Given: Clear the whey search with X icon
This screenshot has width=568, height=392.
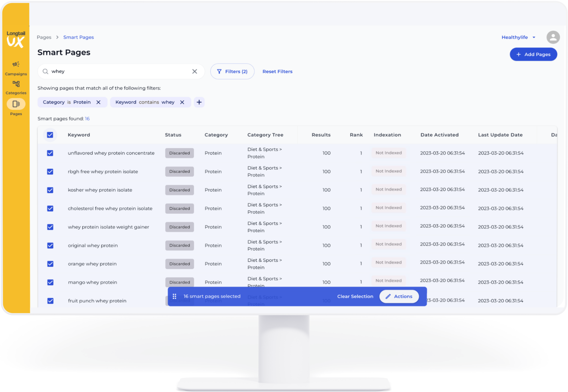Looking at the screenshot, I should pos(194,72).
